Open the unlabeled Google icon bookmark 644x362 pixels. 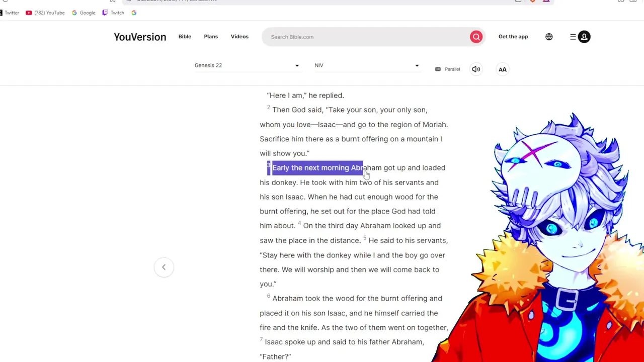(134, 13)
